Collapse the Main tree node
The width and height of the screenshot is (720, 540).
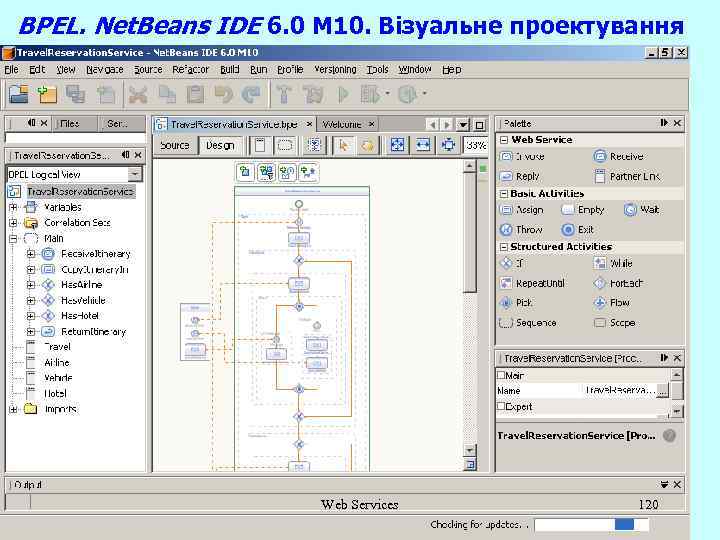[x=13, y=238]
